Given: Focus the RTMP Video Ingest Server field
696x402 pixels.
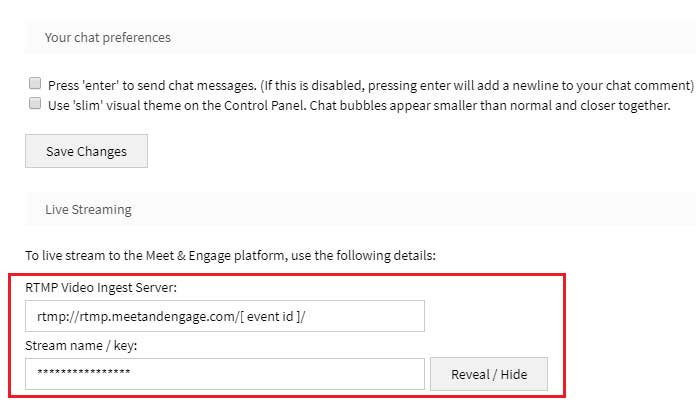Looking at the screenshot, I should point(225,316).
